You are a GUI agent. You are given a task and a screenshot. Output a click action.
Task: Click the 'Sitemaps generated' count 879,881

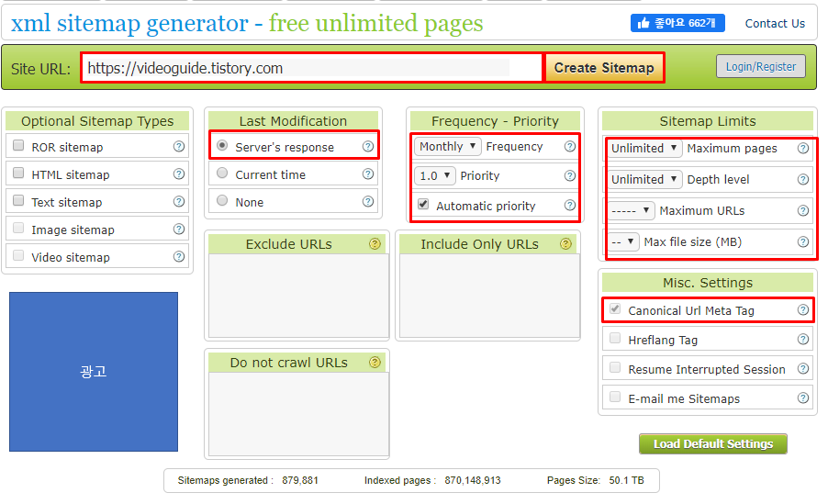[x=300, y=480]
